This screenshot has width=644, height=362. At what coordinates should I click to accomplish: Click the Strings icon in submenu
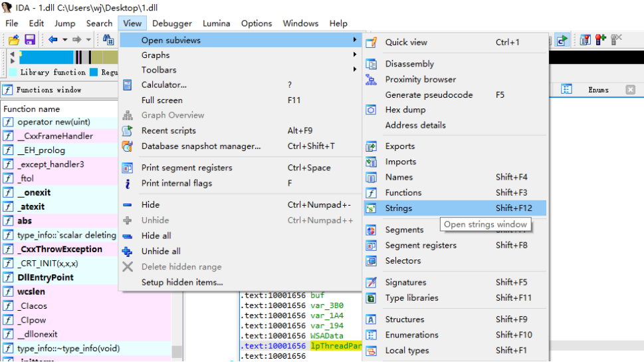click(372, 208)
